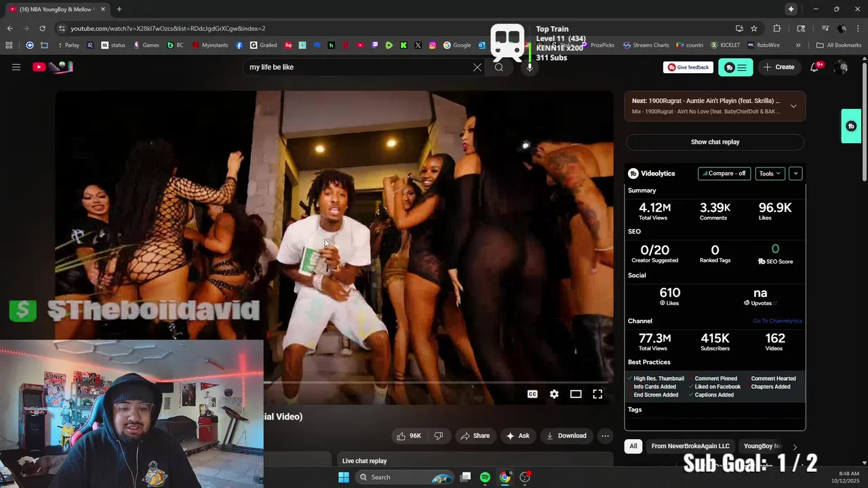868x488 pixels.
Task: Like the video (96K)
Action: click(x=409, y=436)
